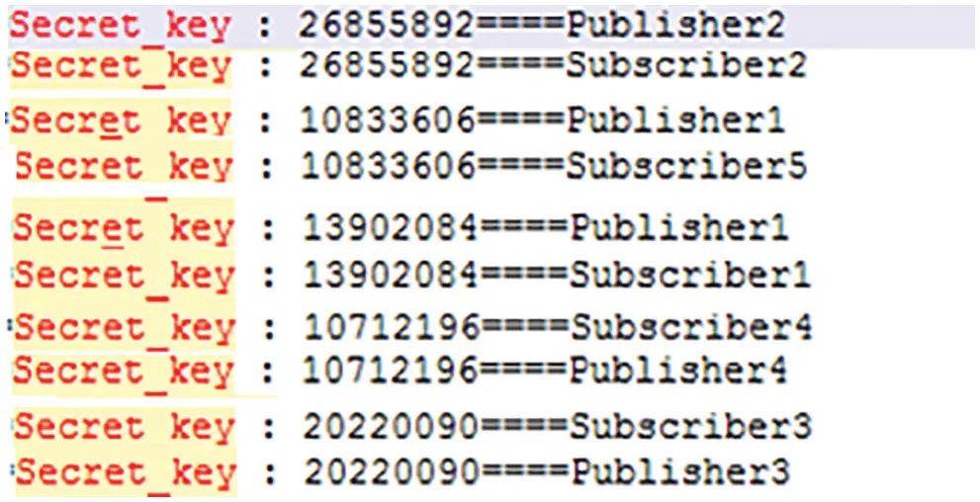Select the Subscriber5 text
The width and height of the screenshot is (980, 502).
[686, 167]
